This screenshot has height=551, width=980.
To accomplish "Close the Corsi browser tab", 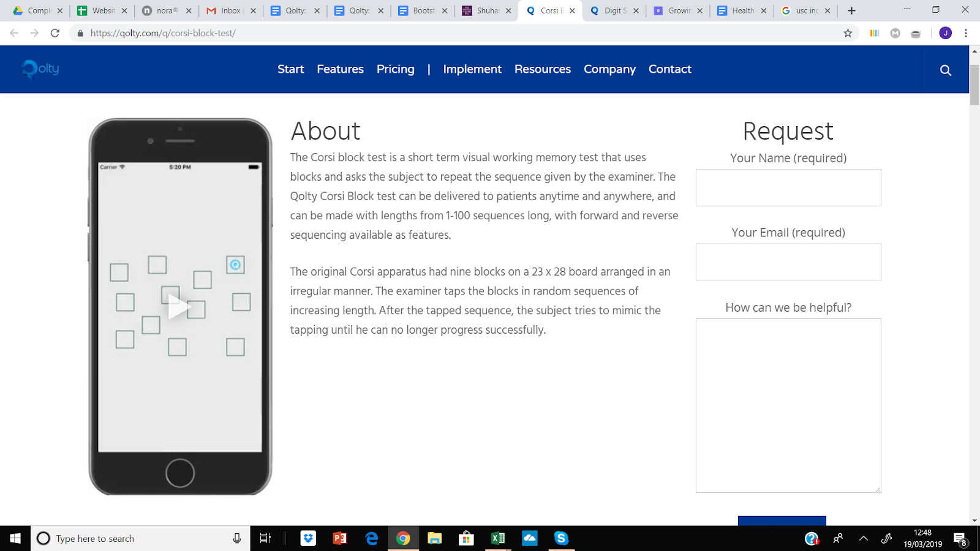I will click(572, 10).
